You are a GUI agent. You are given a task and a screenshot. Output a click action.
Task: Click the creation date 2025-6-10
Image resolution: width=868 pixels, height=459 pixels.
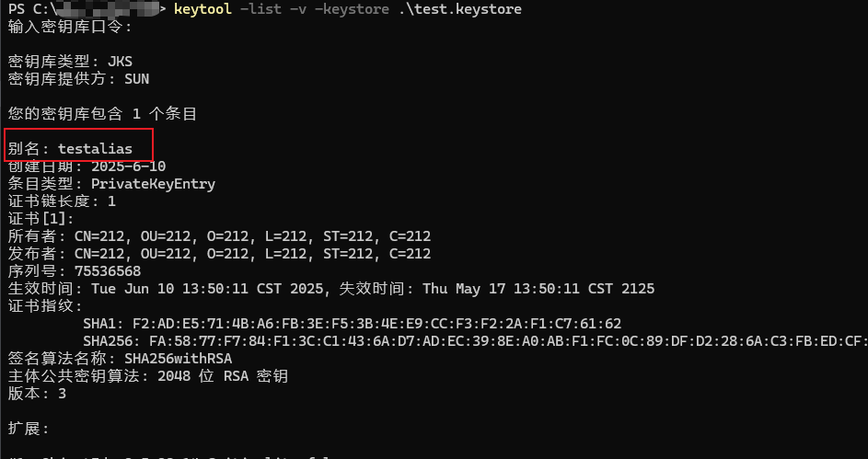[x=129, y=166]
